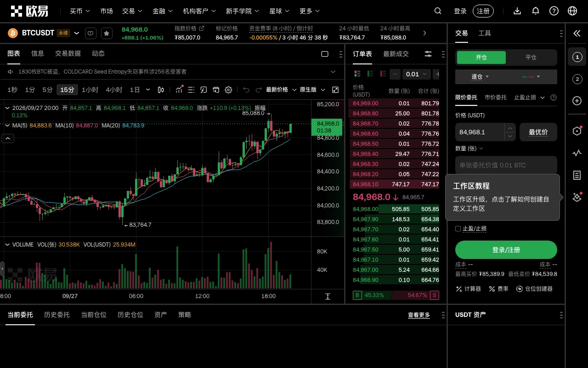The image size is (588, 368).
Task: Switch to 平仓 (close position) toggle
Action: [531, 57]
